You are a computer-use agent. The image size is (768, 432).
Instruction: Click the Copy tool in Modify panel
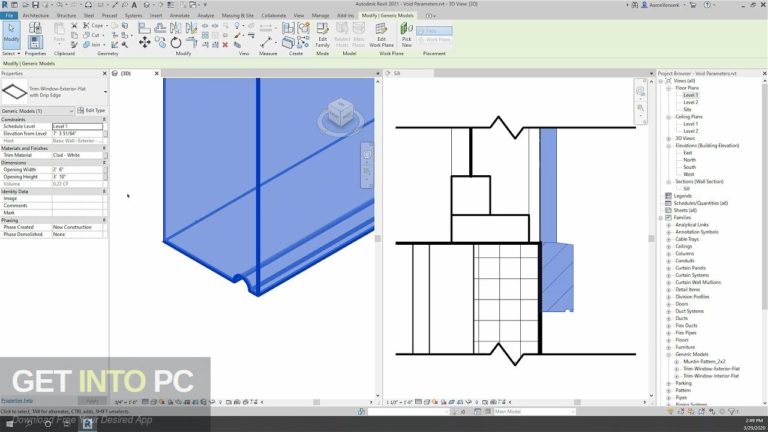[x=160, y=43]
